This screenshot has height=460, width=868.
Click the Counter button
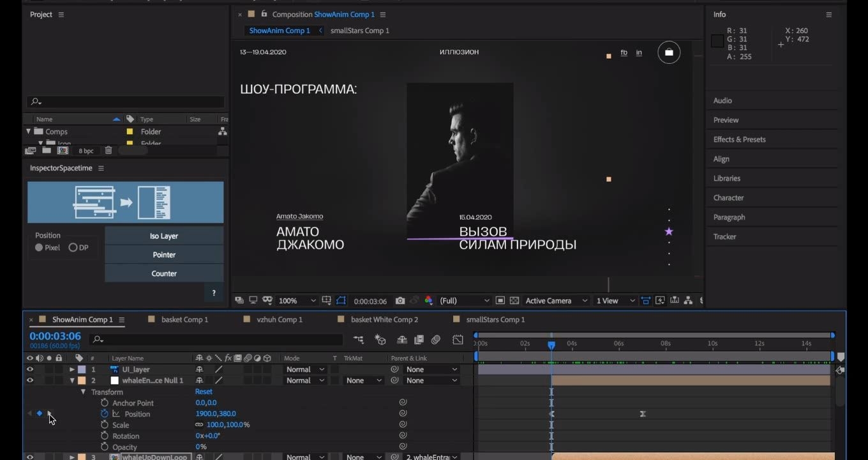coord(164,273)
